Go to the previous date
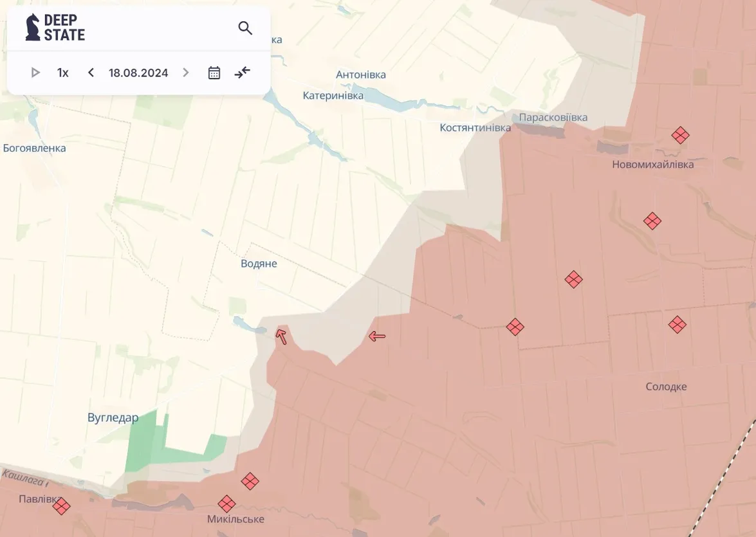Viewport: 756px width, 537px height. point(91,73)
